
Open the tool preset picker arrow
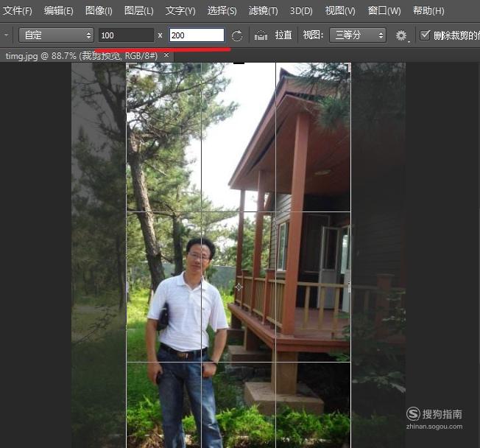click(x=6, y=35)
